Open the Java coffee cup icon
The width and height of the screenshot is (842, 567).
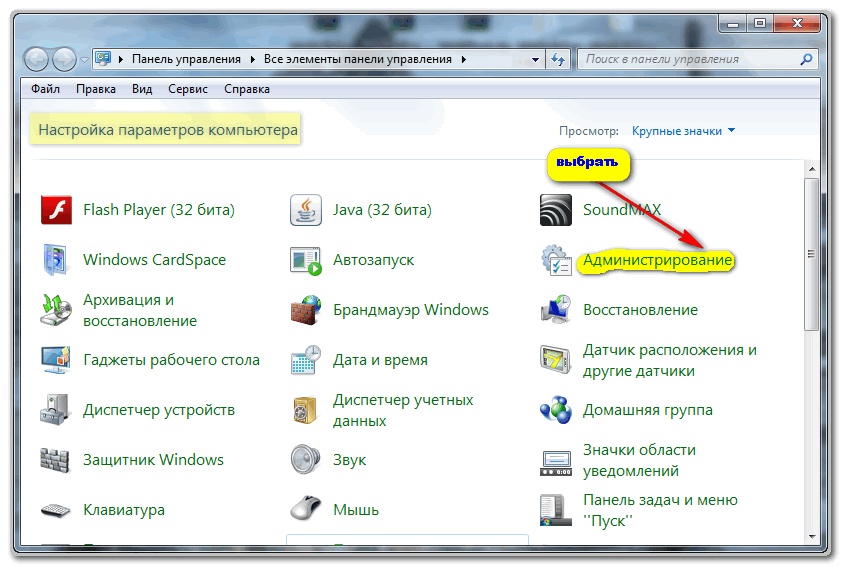pos(306,210)
